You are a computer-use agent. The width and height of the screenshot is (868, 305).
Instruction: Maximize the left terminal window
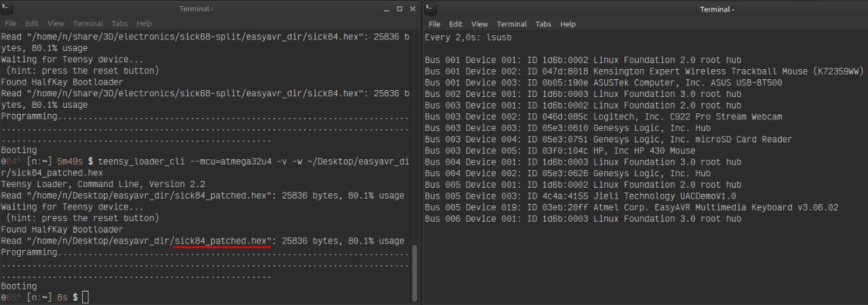coord(399,9)
